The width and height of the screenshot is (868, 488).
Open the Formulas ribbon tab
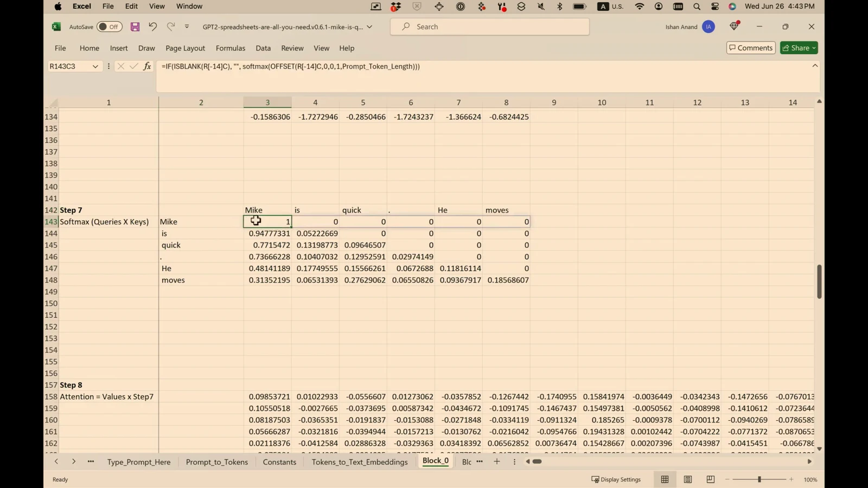tap(231, 48)
